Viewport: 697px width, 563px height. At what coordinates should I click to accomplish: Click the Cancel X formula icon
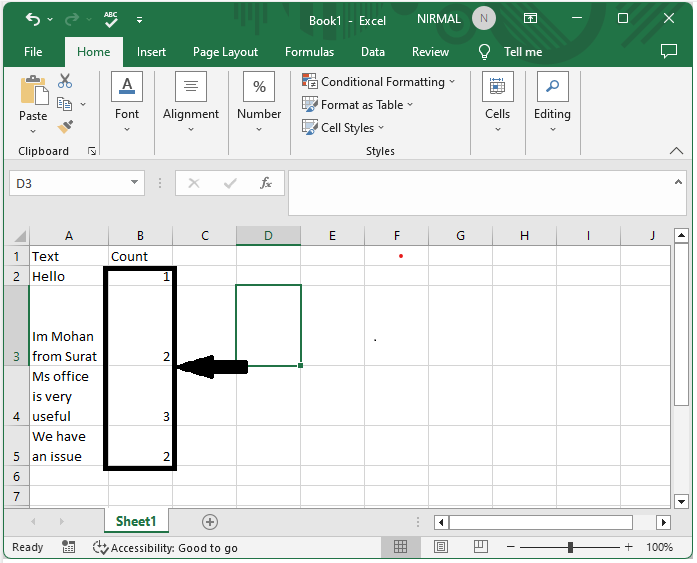coord(194,183)
